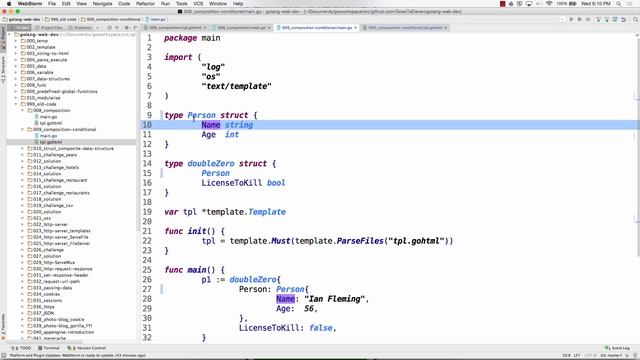This screenshot has height=360, width=640.
Task: Start debugging with the Debug bug icon
Action: [579, 20]
